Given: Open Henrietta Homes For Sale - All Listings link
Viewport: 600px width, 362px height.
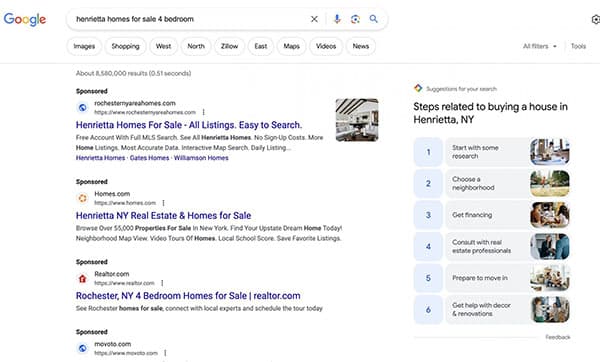Looking at the screenshot, I should click(189, 125).
